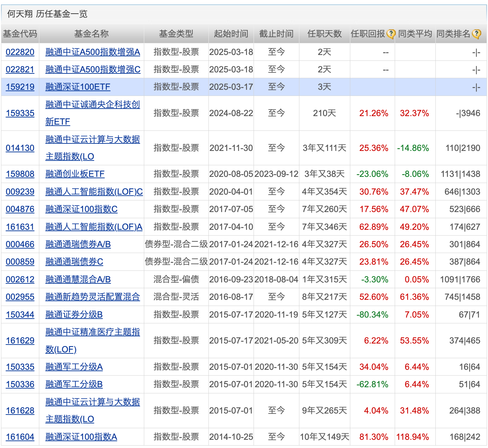Open 融通深证100指数A fund link

(x=81, y=437)
